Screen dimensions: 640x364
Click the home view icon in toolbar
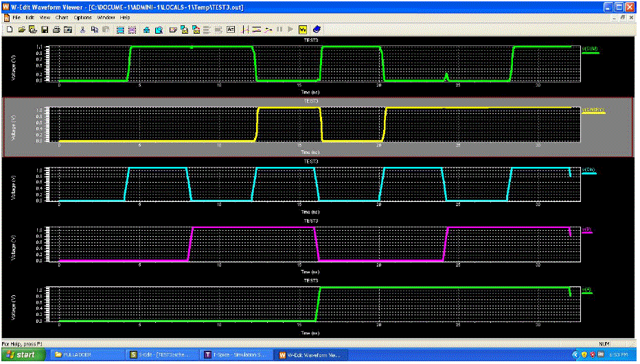pyautogui.click(x=146, y=30)
